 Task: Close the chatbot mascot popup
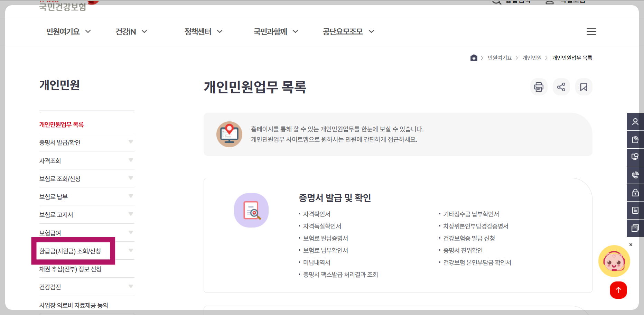click(x=631, y=244)
